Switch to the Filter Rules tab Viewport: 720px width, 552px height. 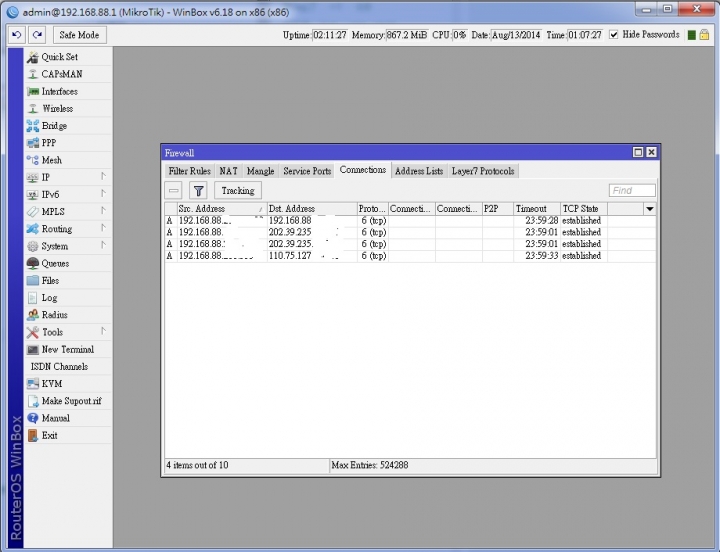[189, 171]
